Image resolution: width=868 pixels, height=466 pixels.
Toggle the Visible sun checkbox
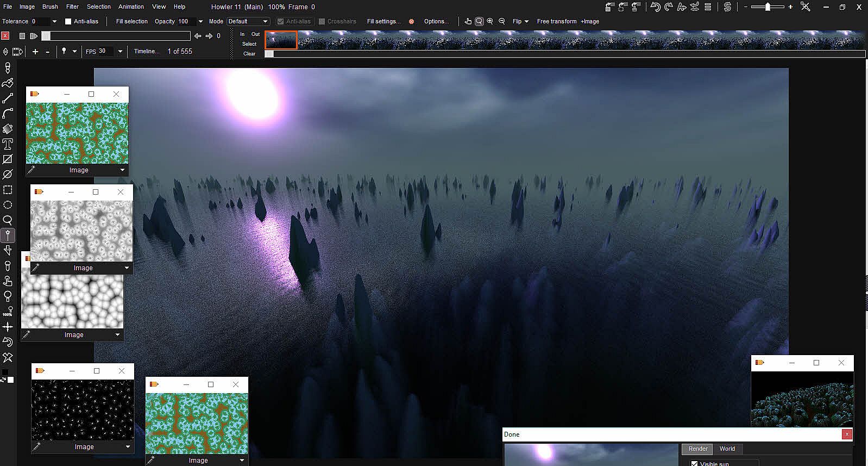694,463
